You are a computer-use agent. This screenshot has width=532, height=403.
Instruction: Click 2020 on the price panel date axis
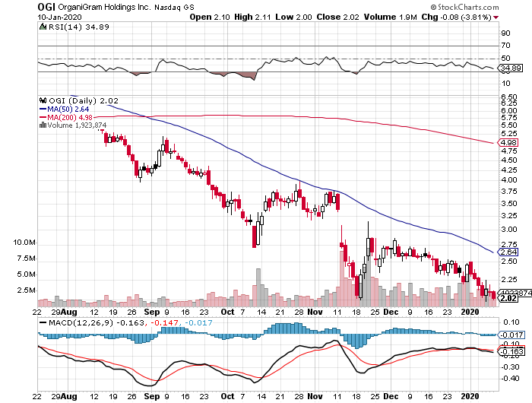click(x=470, y=312)
